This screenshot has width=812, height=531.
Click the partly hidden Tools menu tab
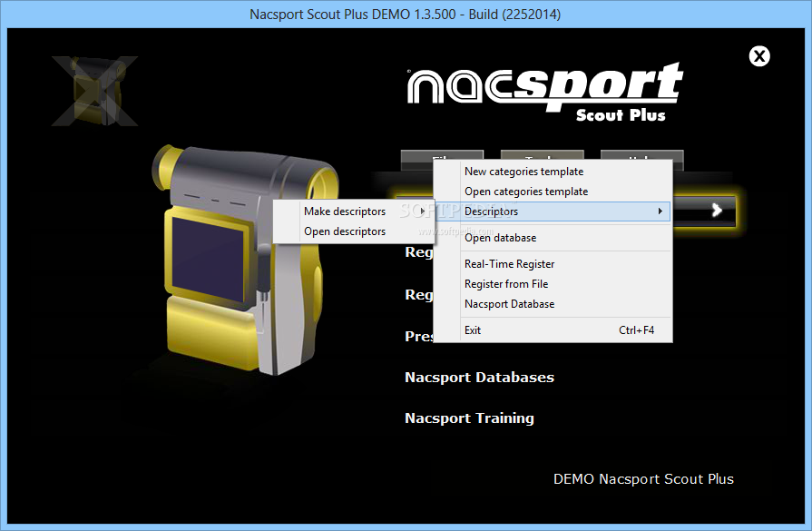543,155
